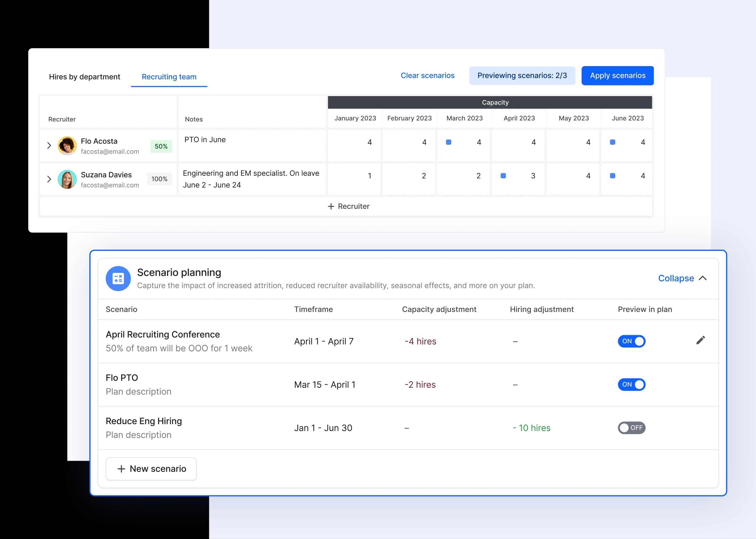Expand Flo Acosta's recruiter row
Screen dimensions: 756x539
coord(49,146)
